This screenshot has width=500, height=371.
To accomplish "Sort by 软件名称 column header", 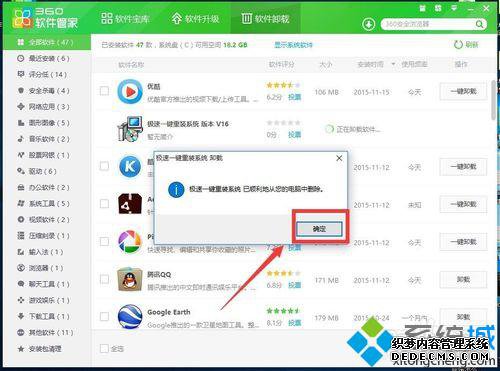I will tap(131, 65).
